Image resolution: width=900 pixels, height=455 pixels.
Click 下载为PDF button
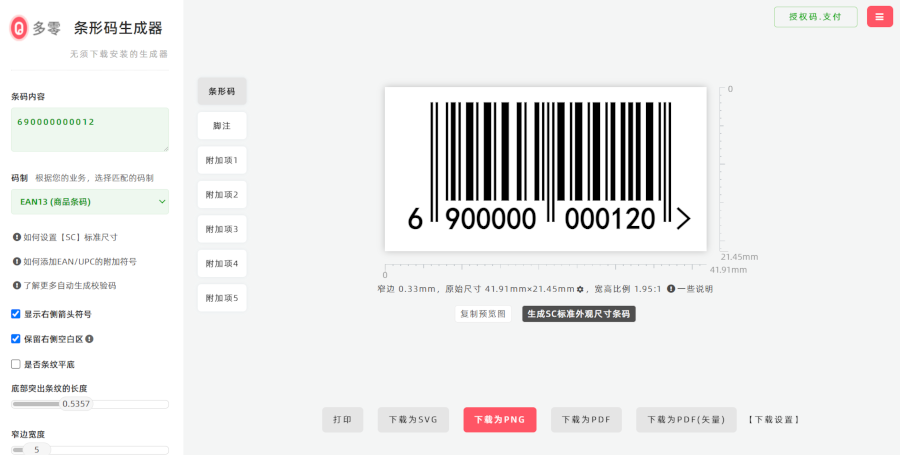click(x=586, y=419)
